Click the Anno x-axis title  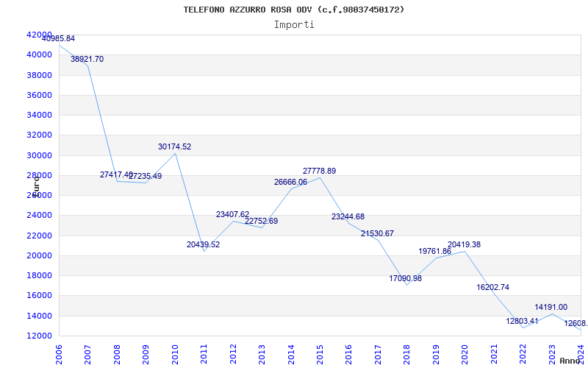(x=570, y=361)
